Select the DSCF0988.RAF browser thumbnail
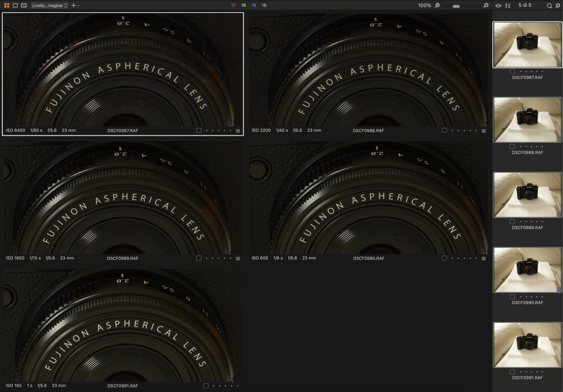 [527, 120]
